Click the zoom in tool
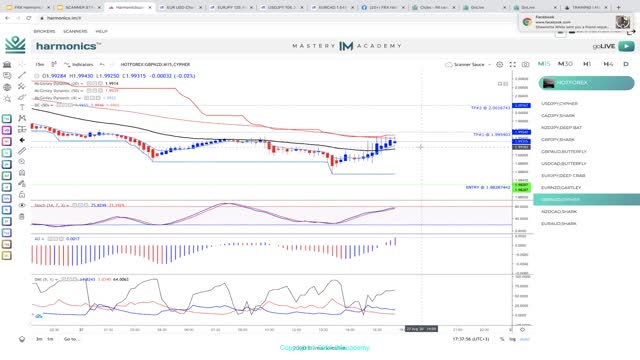 click(x=22, y=162)
